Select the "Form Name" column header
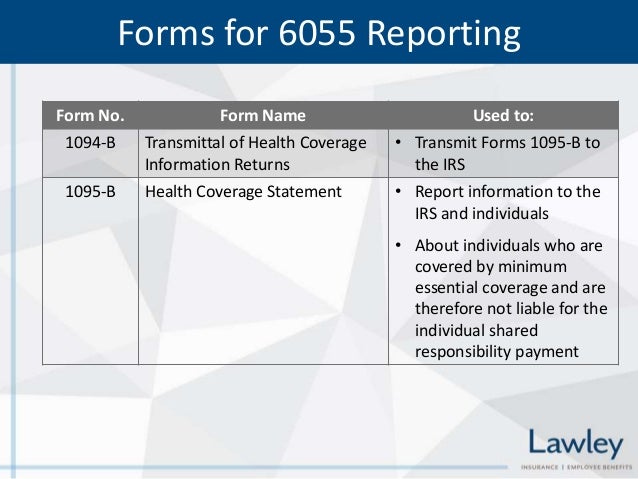Screen dimensions: 638x479 tap(263, 116)
